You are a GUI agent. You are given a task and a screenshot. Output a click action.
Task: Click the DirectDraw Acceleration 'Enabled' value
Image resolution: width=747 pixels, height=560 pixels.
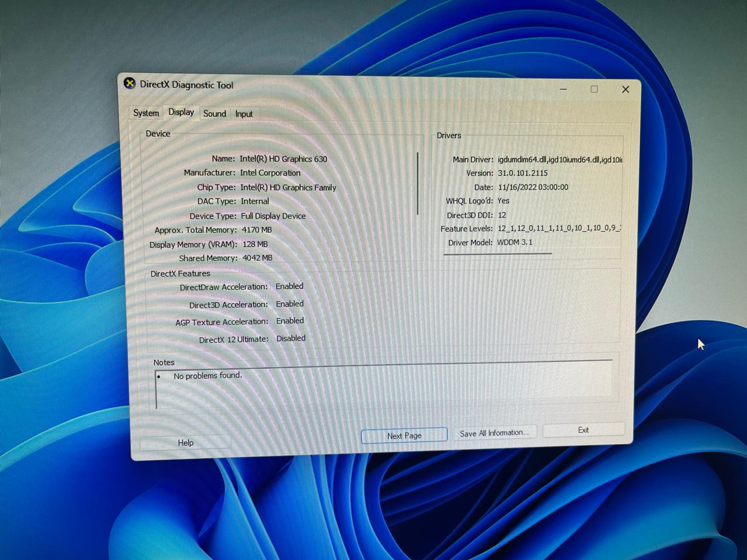(289, 286)
